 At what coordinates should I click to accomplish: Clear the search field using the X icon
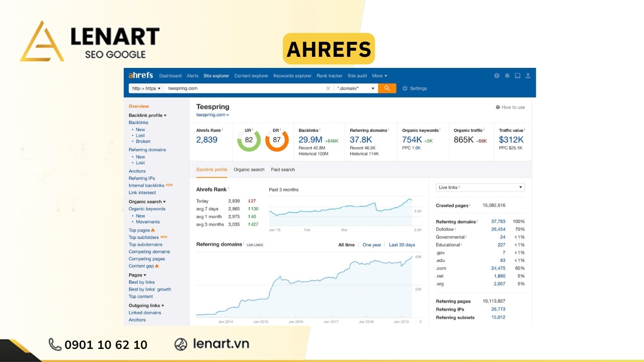click(328, 88)
